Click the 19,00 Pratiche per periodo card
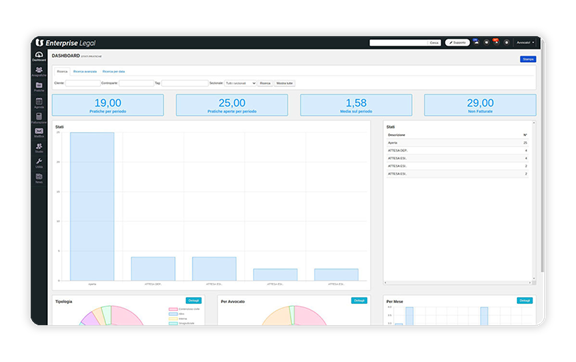The image size is (576, 362). point(108,105)
